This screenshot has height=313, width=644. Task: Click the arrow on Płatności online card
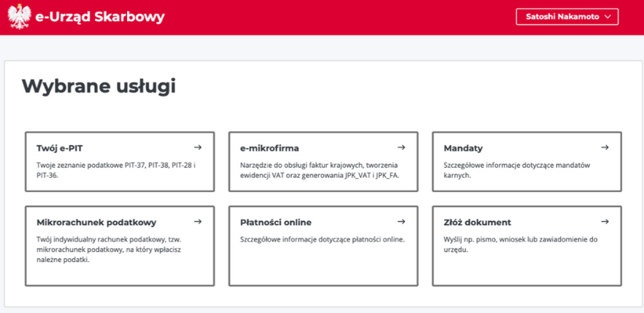[x=402, y=222]
